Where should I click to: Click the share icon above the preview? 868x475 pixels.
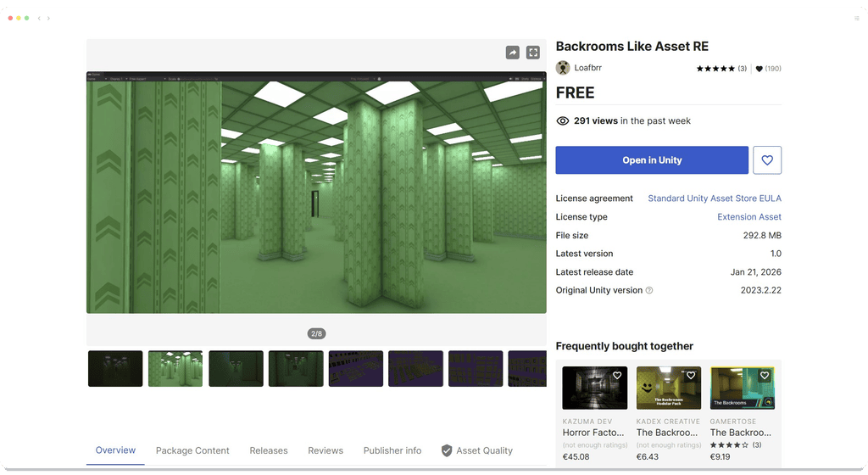(513, 53)
